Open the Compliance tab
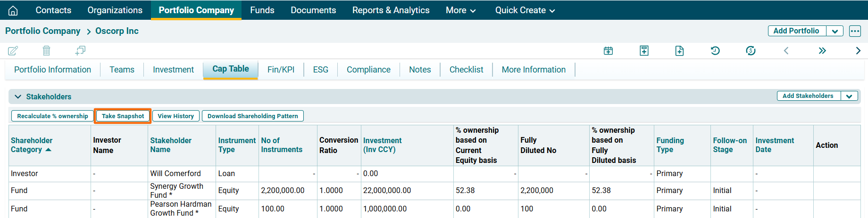 click(368, 70)
